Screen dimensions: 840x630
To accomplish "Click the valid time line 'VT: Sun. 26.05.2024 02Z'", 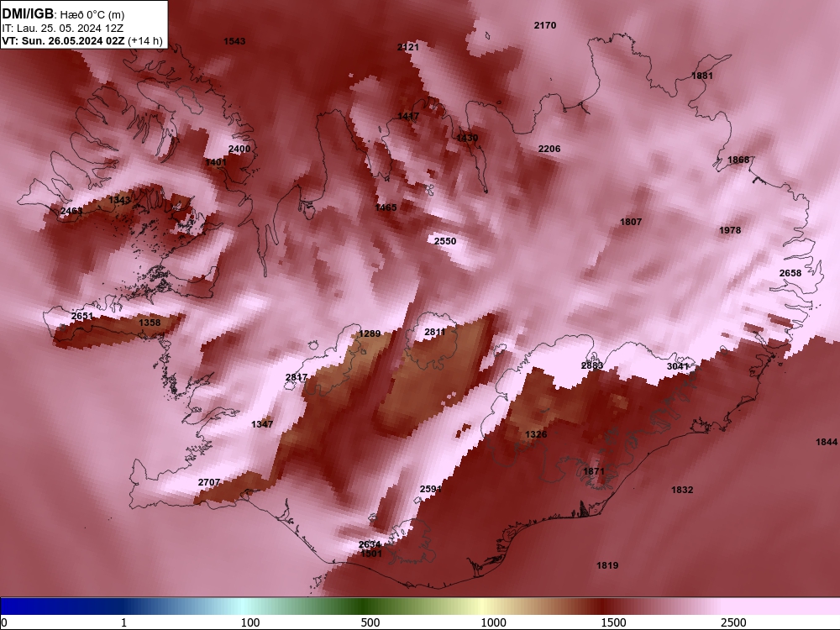I will pos(63,41).
